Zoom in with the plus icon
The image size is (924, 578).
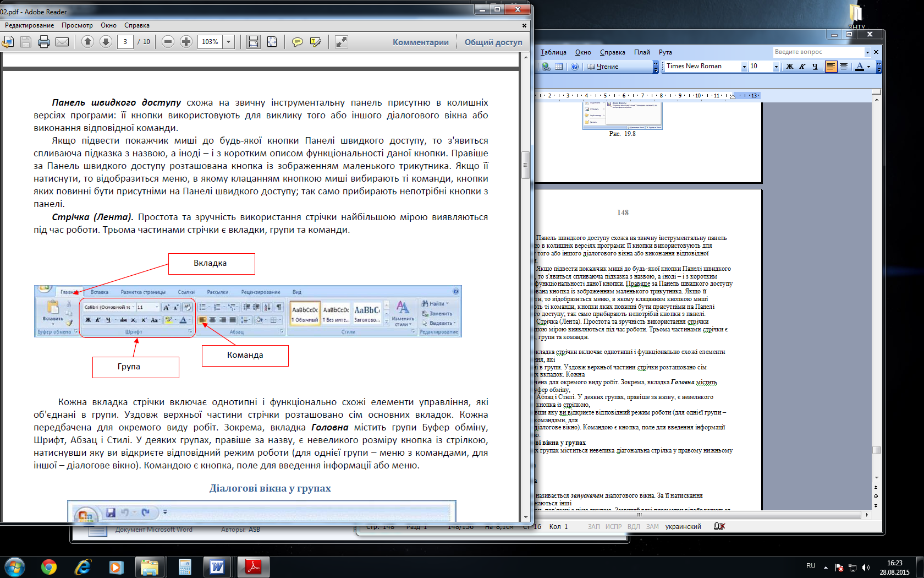(x=186, y=42)
